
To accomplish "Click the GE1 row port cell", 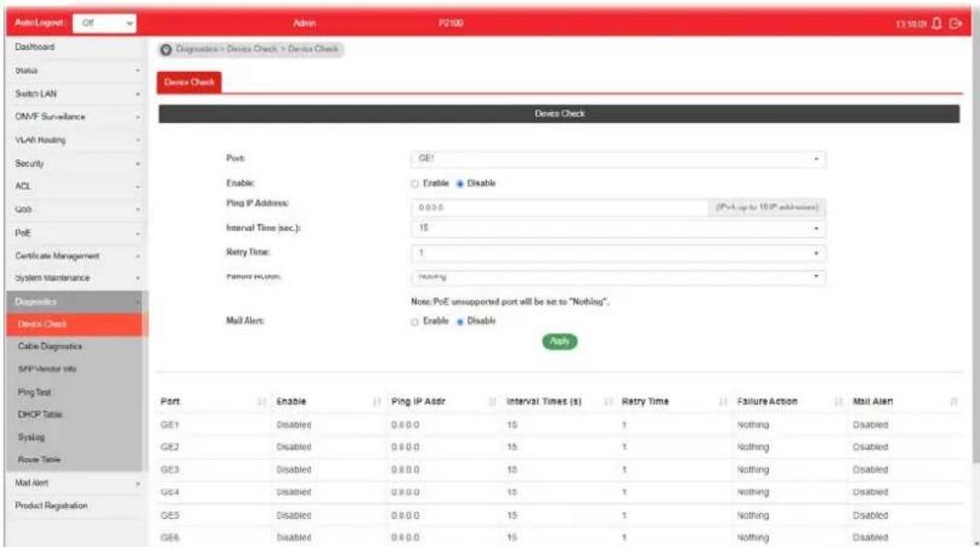I will pyautogui.click(x=169, y=425).
